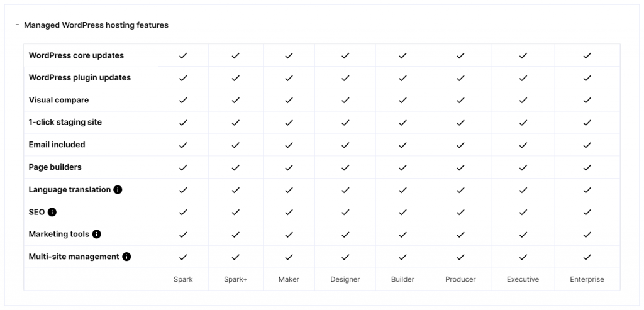The image size is (644, 310).
Task: Click Designer checkmark for Email included
Action: pyautogui.click(x=345, y=145)
